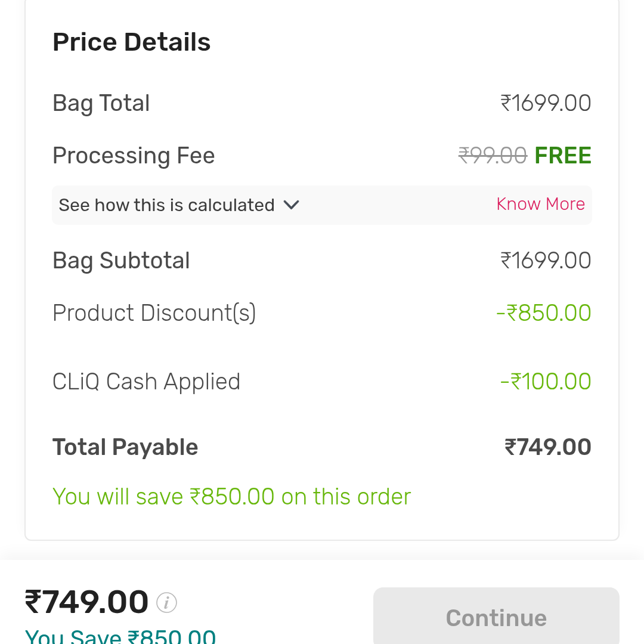The height and width of the screenshot is (644, 644).
Task: Tap the Product Discount(s) row label
Action: click(154, 313)
